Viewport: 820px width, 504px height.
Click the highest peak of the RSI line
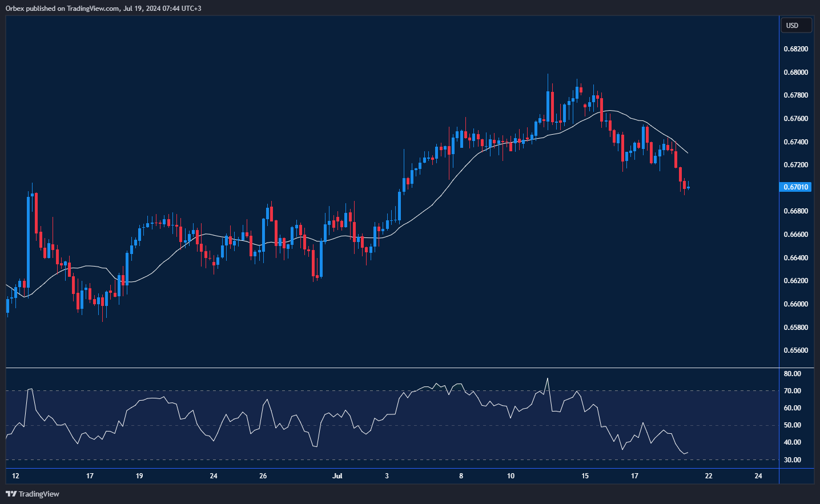coord(548,378)
